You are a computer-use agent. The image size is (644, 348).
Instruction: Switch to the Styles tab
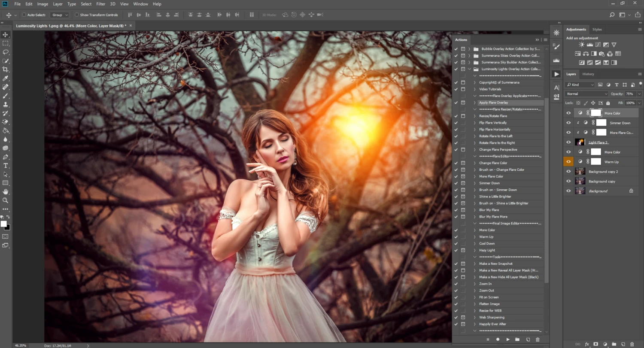click(x=597, y=29)
